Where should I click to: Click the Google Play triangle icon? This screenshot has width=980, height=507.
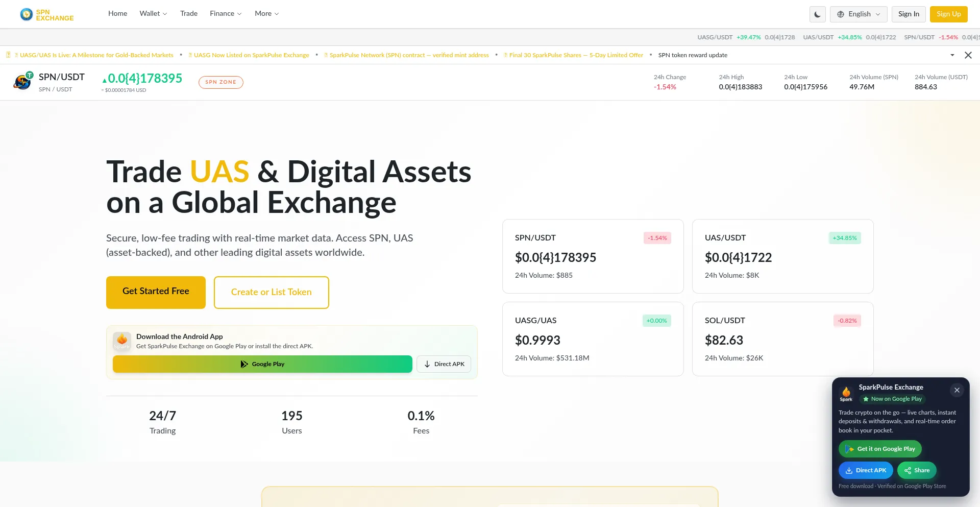[x=244, y=364]
